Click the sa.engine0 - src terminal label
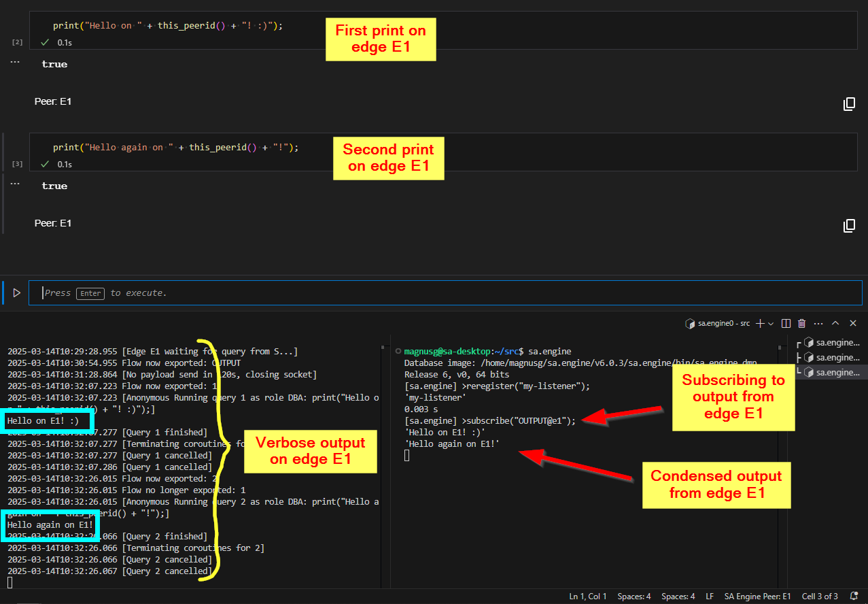868x604 pixels. [724, 324]
